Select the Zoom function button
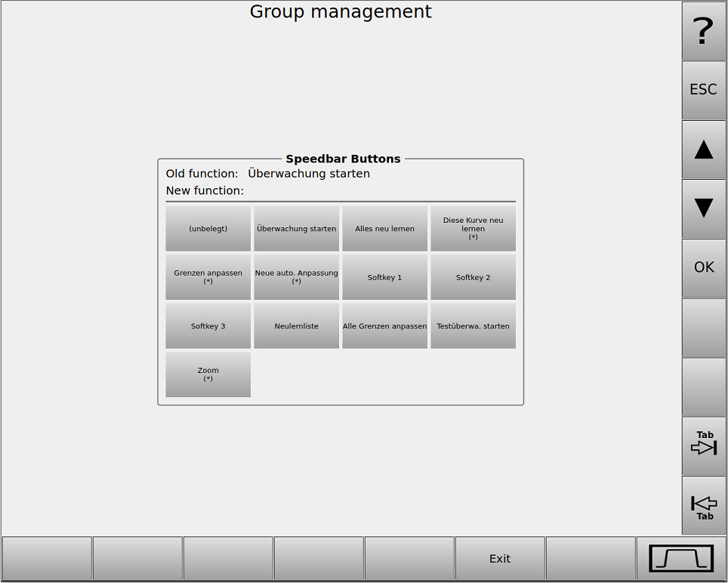The height and width of the screenshot is (583, 728). [x=208, y=375]
